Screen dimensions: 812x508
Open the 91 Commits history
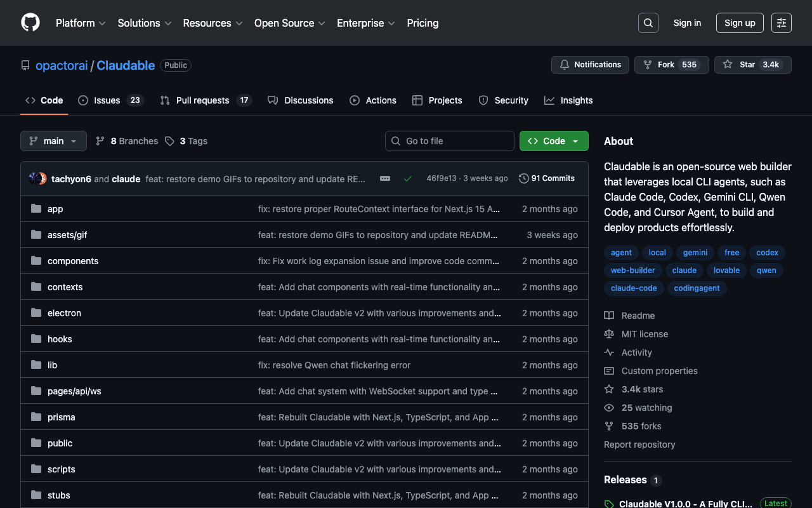click(546, 178)
